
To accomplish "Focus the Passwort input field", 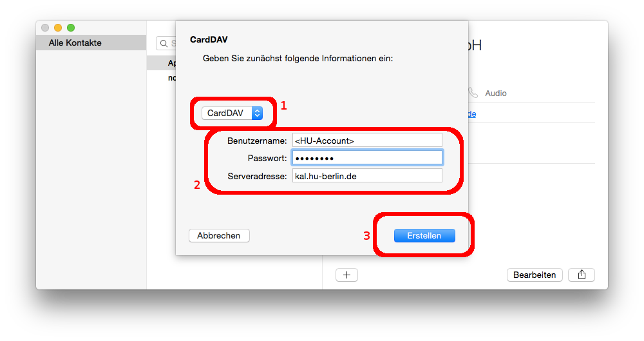I will [367, 158].
